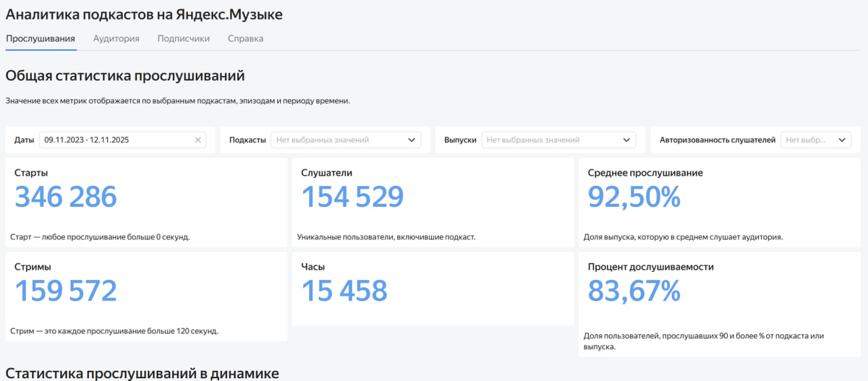Switch to the Прослушивания tab

(41, 38)
